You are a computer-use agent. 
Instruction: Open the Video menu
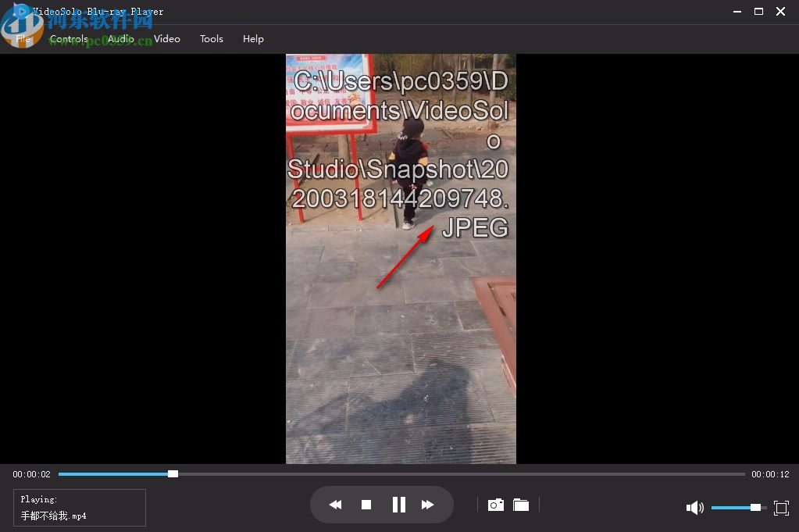(x=166, y=38)
